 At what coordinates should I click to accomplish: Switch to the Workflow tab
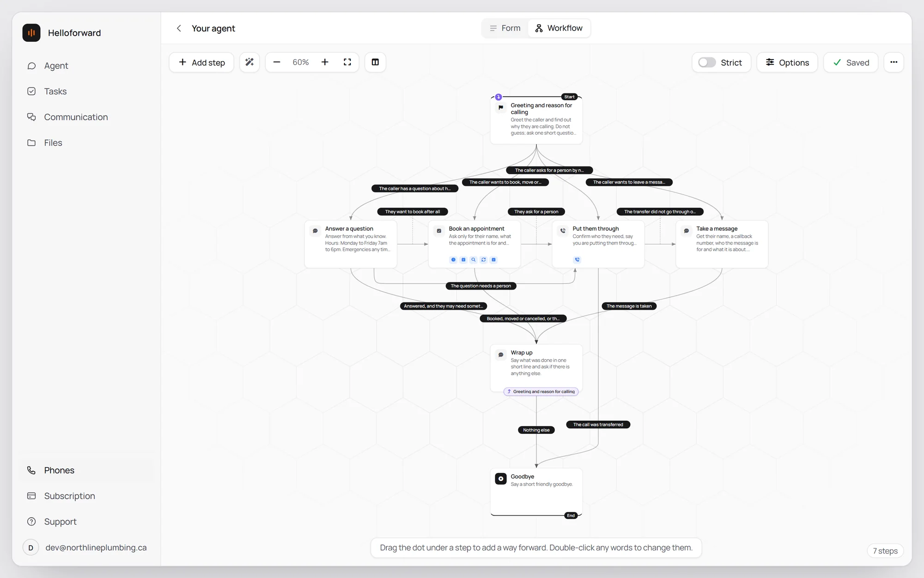pos(559,28)
